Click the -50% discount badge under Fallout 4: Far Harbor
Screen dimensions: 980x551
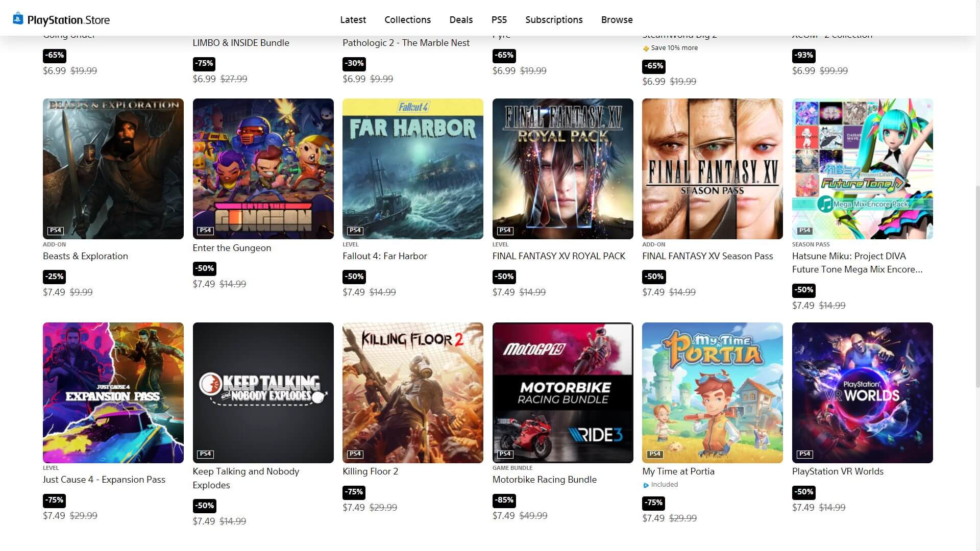[355, 277]
